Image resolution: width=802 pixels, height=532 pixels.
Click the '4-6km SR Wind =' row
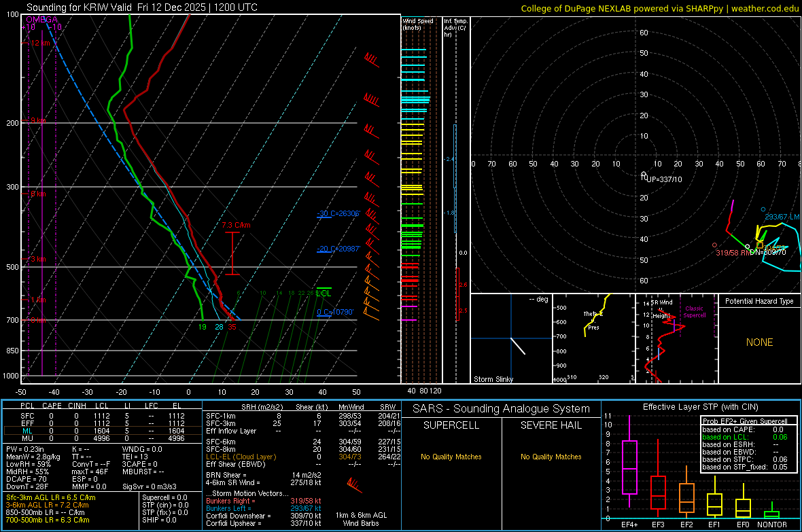point(264,482)
